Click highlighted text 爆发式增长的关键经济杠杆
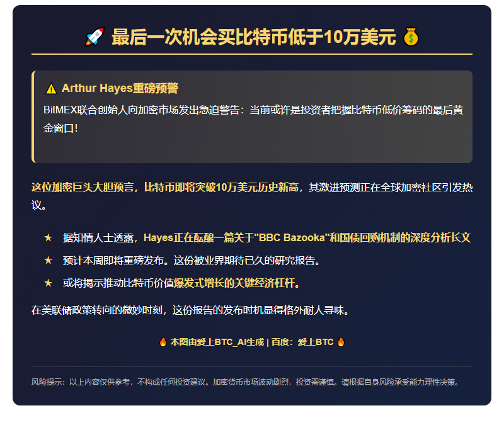The width and height of the screenshot is (504, 425). (x=234, y=283)
